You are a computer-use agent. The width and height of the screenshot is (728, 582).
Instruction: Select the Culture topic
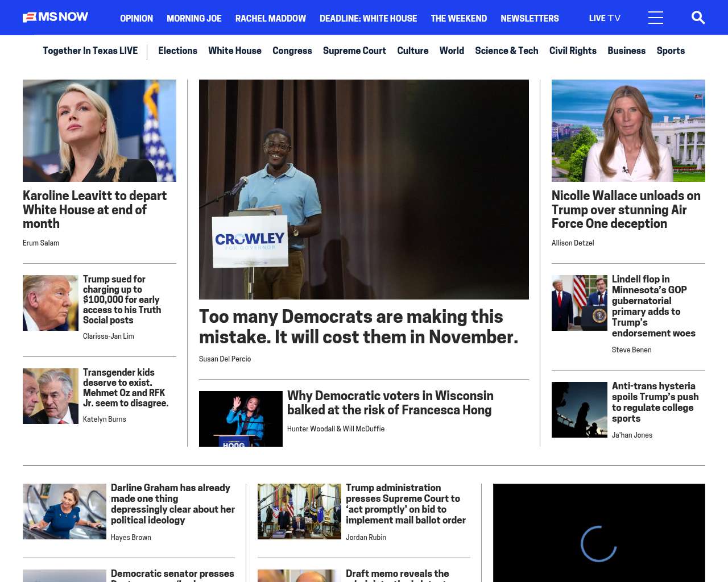[x=412, y=51]
